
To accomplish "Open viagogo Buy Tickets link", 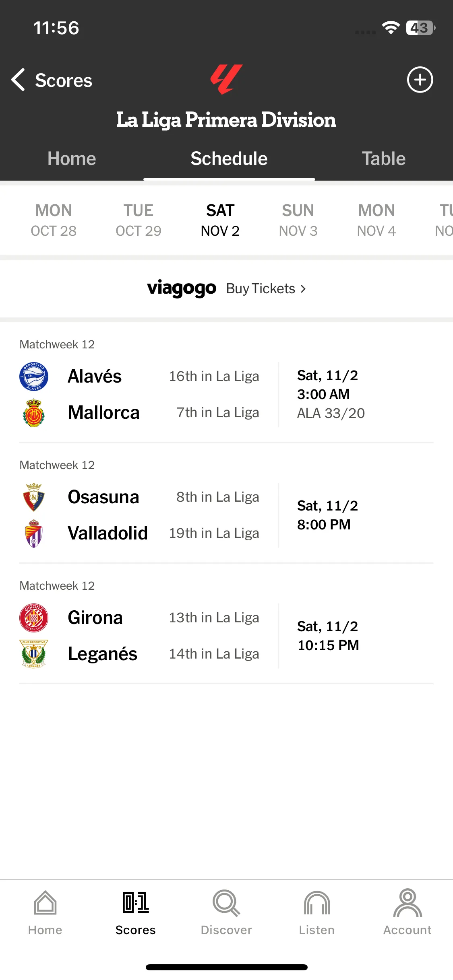I will coord(226,288).
